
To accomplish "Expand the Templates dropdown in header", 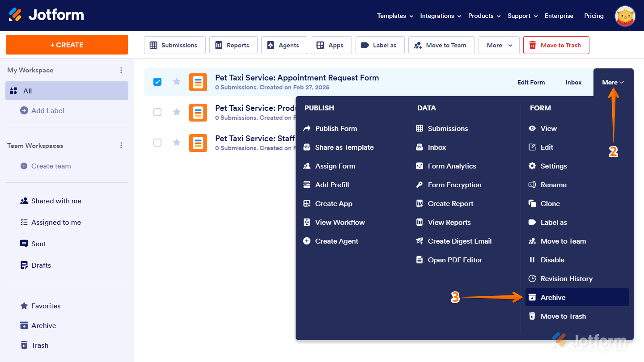I will click(x=395, y=16).
